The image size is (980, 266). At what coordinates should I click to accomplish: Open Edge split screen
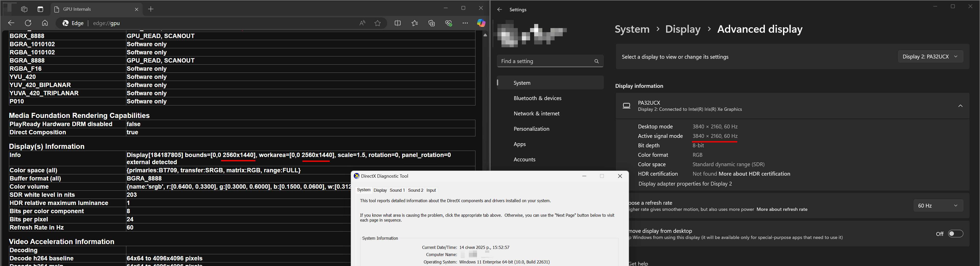point(398,23)
